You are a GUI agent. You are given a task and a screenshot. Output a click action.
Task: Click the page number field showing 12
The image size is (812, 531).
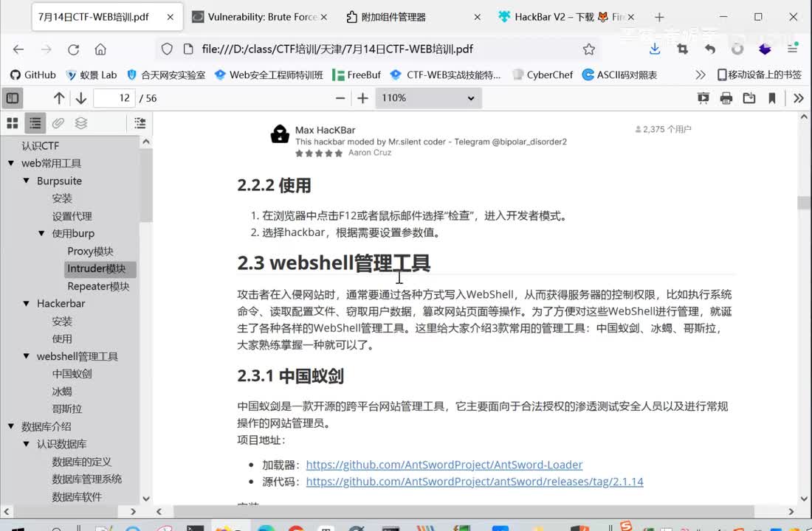[114, 98]
